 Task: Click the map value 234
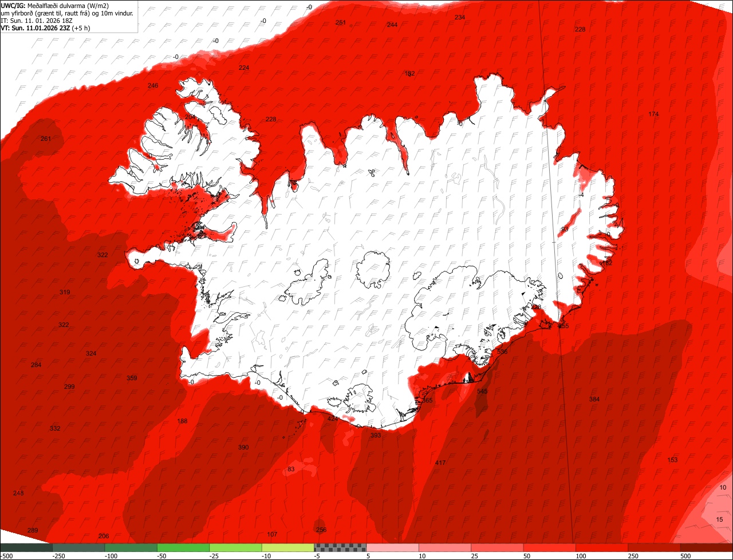tap(460, 17)
